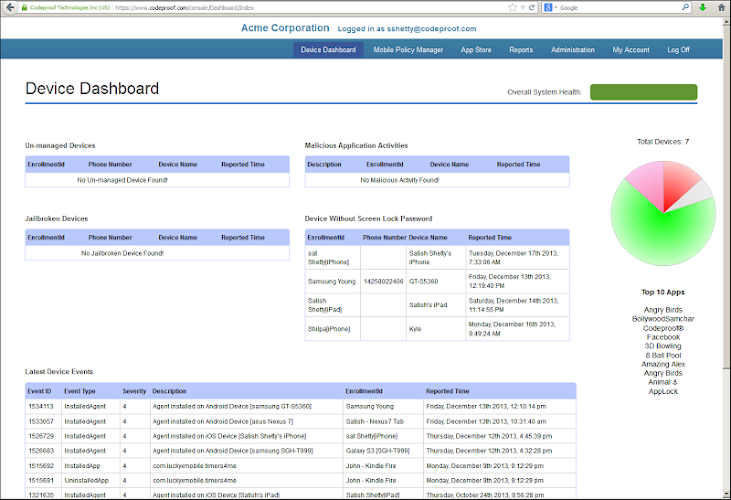The width and height of the screenshot is (731, 500).
Task: Click event ID 1526729
Action: [41, 436]
